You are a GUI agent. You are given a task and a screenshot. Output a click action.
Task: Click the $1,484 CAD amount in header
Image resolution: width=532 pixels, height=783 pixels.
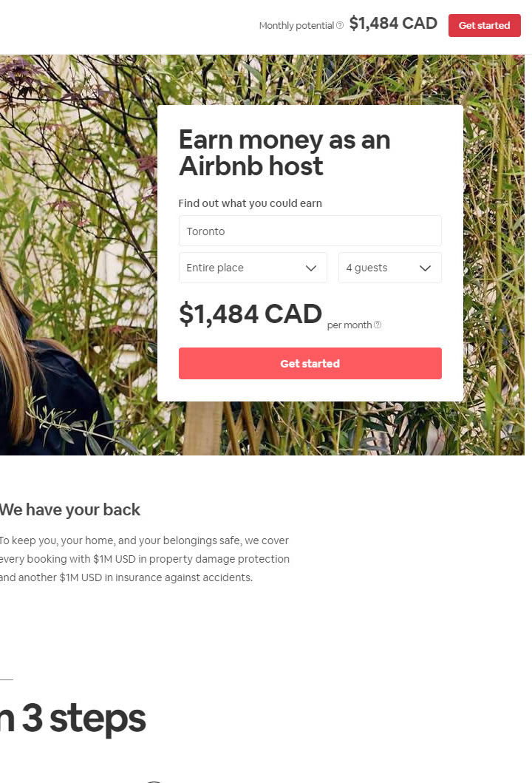(x=393, y=24)
